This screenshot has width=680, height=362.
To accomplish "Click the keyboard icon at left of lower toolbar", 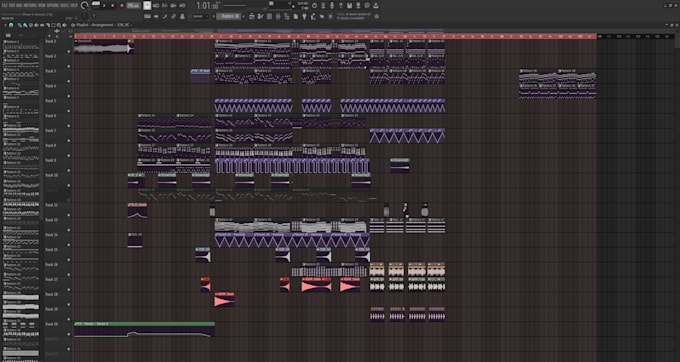I will [x=147, y=16].
